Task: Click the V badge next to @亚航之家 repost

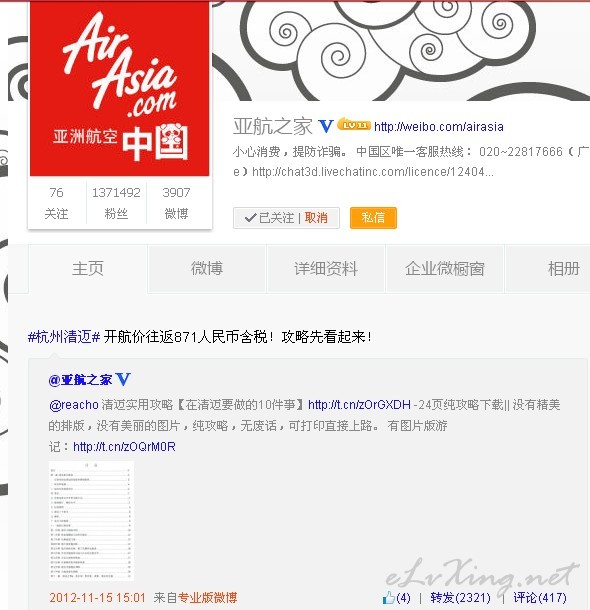Action: click(x=123, y=379)
